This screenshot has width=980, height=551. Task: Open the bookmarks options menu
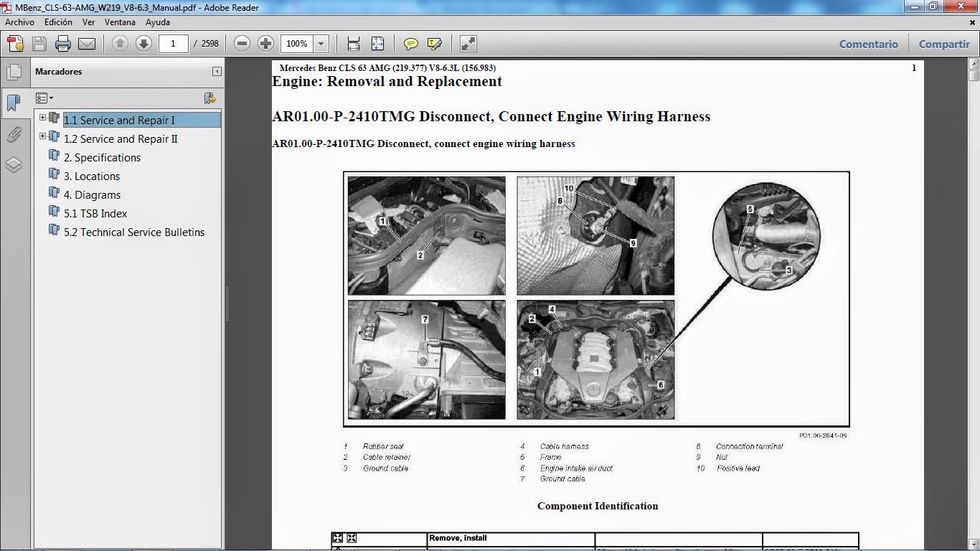(44, 98)
